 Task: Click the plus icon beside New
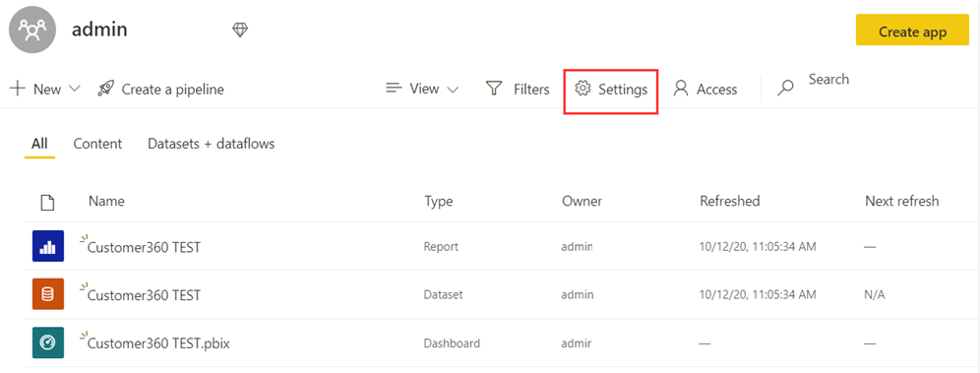point(18,89)
